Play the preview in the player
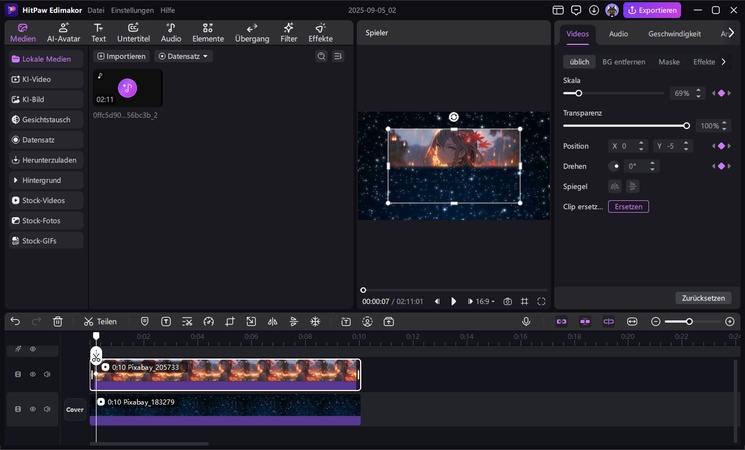Image resolution: width=745 pixels, height=450 pixels. [453, 301]
